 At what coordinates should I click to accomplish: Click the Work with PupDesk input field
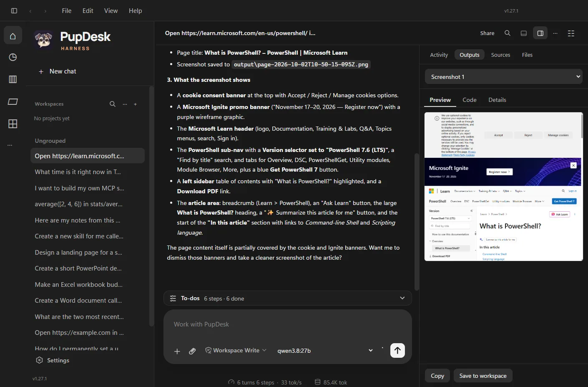[287, 324]
